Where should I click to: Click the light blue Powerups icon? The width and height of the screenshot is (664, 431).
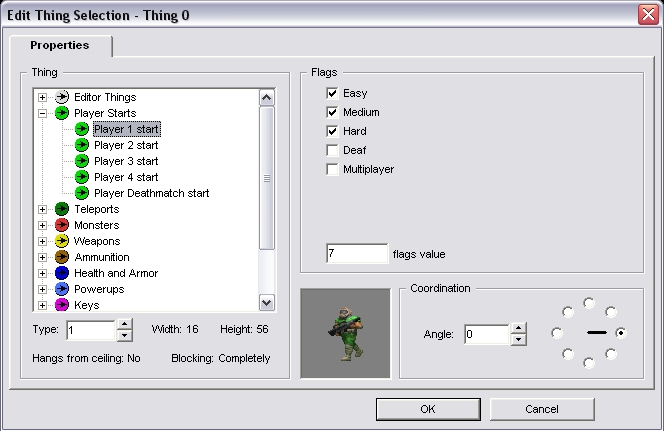[62, 289]
